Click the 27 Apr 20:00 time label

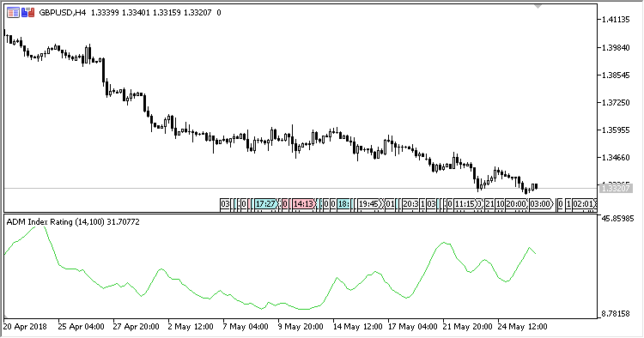136,327
